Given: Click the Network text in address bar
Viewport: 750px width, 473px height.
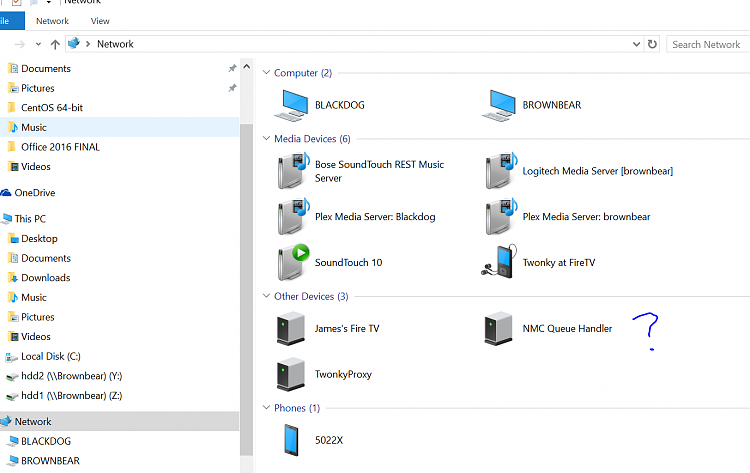Looking at the screenshot, I should [115, 44].
